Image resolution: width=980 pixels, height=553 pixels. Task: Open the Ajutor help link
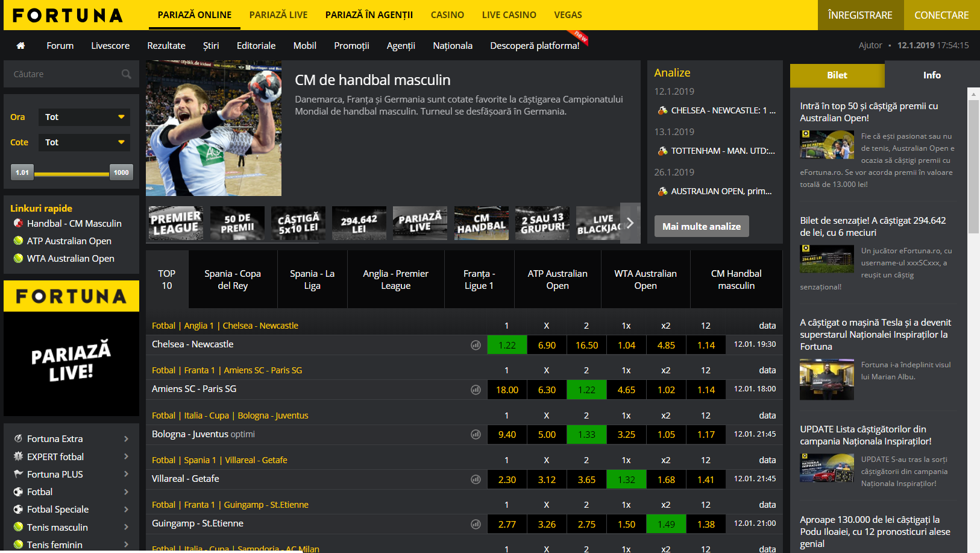point(870,45)
